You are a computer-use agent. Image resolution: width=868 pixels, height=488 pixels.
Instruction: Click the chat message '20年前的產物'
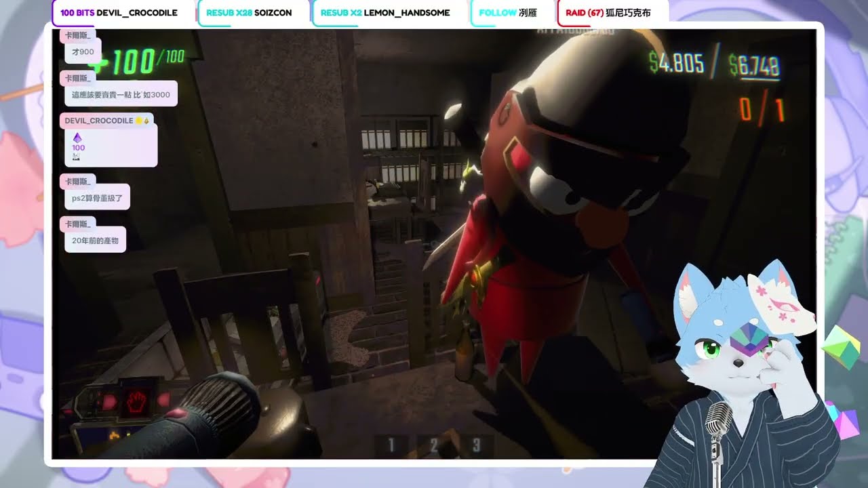tap(95, 241)
